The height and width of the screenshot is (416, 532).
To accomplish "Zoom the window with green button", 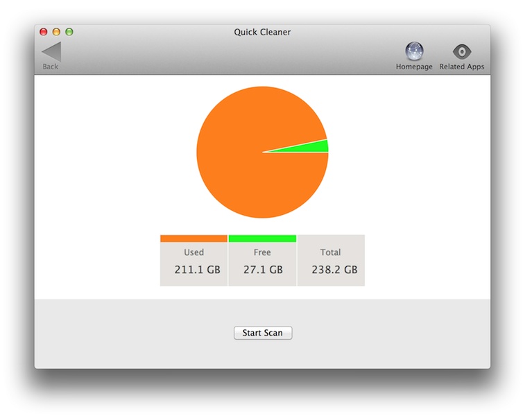I will [69, 32].
